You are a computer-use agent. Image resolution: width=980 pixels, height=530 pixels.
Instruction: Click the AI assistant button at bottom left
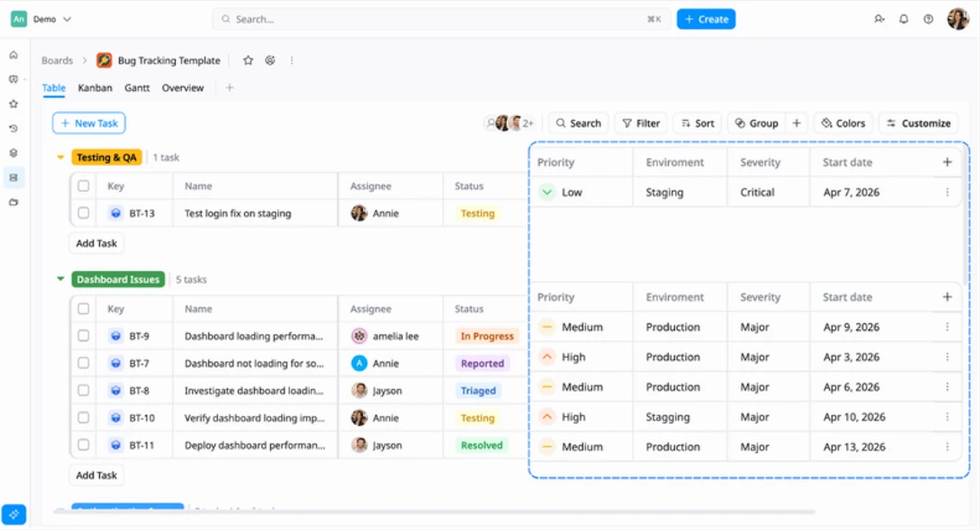pyautogui.click(x=14, y=514)
